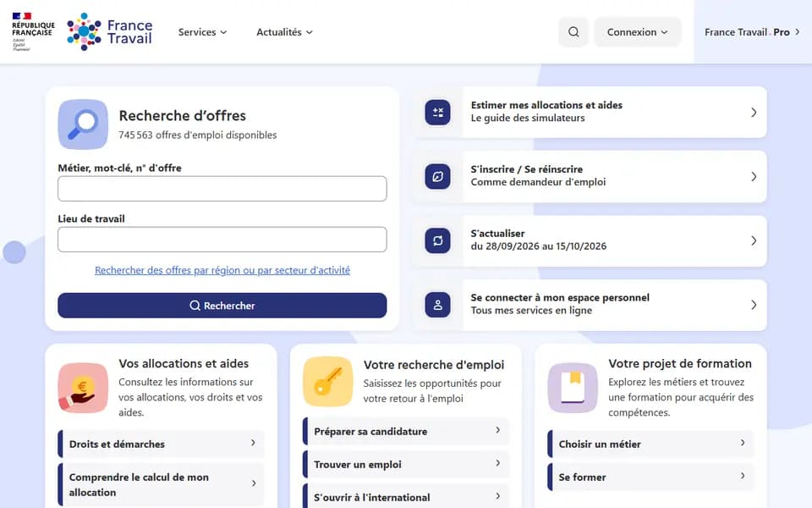Click the personal space user icon
The width and height of the screenshot is (812, 508).
437,306
